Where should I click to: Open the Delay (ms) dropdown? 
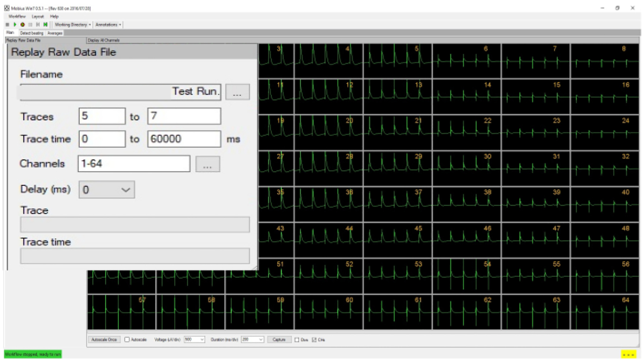[107, 190]
